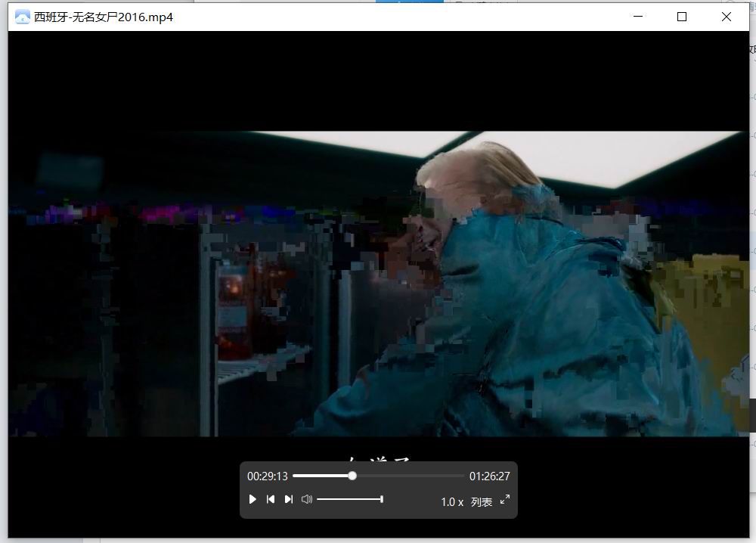The width and height of the screenshot is (756, 543).
Task: Mute the volume speaker icon
Action: (307, 500)
